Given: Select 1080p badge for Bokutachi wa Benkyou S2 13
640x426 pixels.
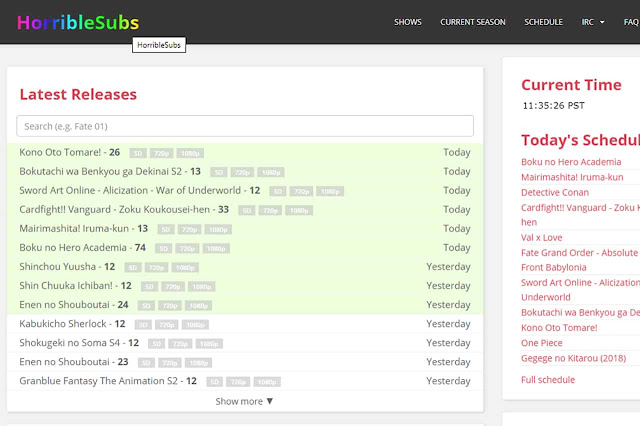Looking at the screenshot, I should (x=271, y=173).
